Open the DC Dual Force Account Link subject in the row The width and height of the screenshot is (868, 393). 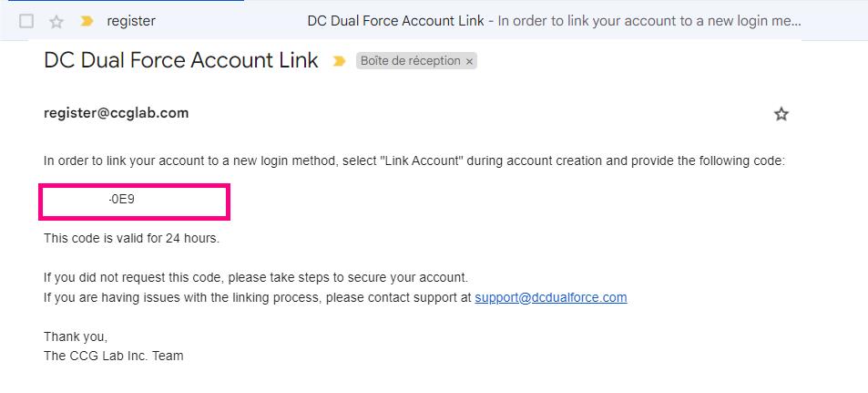tap(395, 21)
